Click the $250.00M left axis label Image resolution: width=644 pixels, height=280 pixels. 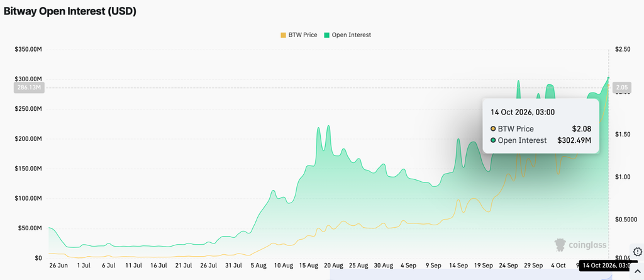coord(28,109)
